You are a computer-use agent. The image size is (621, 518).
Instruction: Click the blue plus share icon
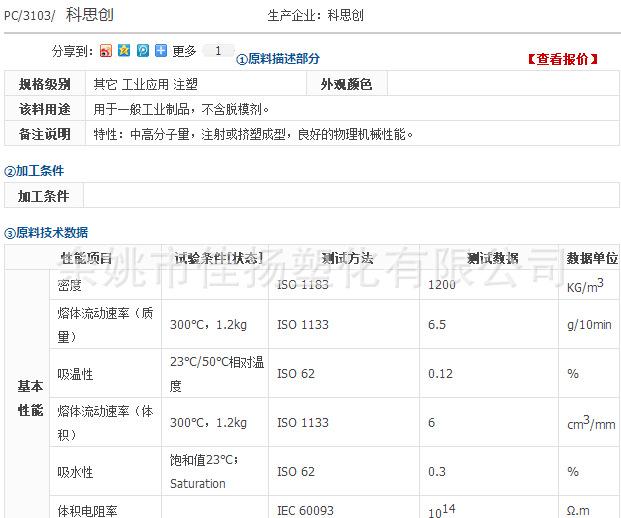click(x=160, y=51)
